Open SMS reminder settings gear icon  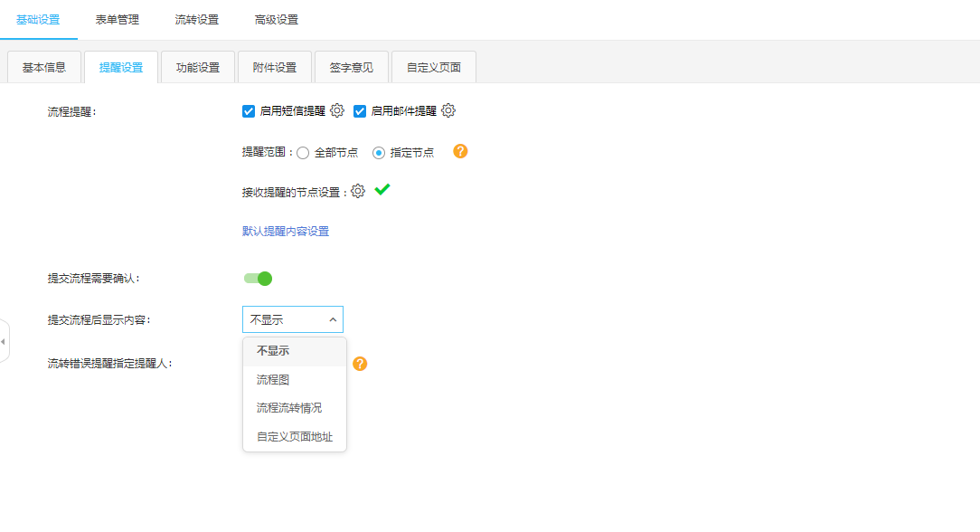pyautogui.click(x=337, y=110)
